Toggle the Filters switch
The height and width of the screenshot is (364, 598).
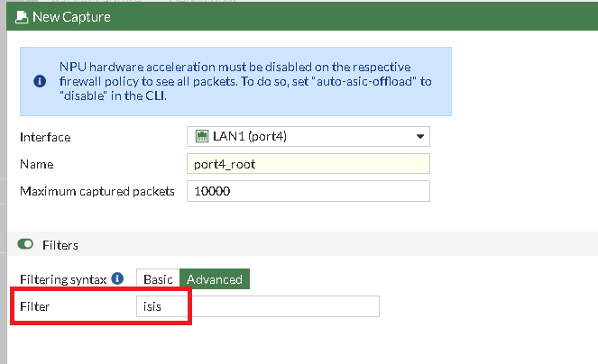tap(25, 245)
